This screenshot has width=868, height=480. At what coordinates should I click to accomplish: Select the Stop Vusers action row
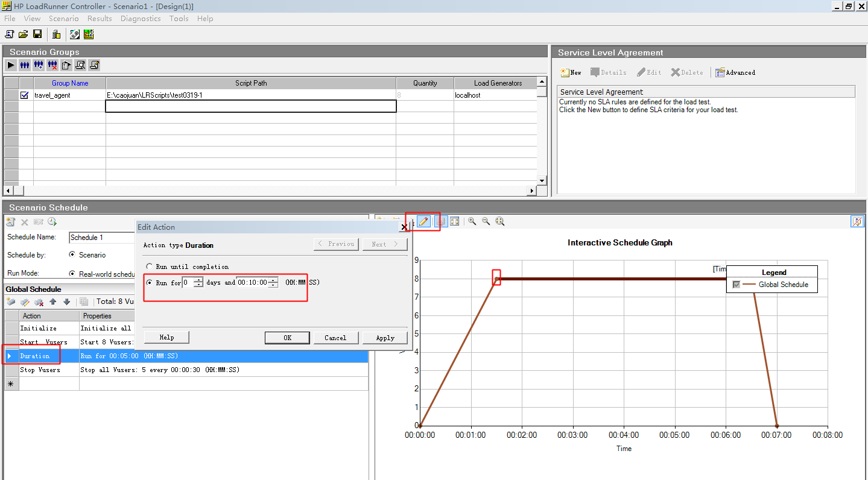(186, 370)
